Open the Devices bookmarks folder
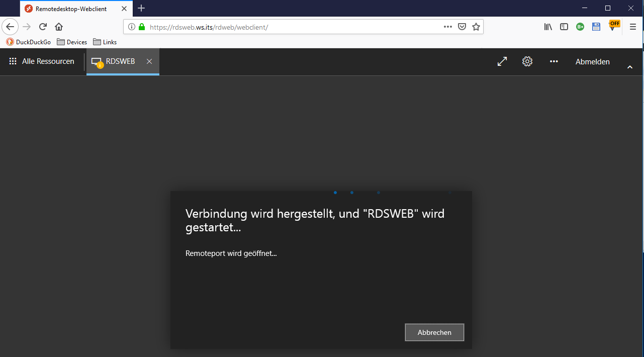Viewport: 644px width, 357px height. (72, 42)
